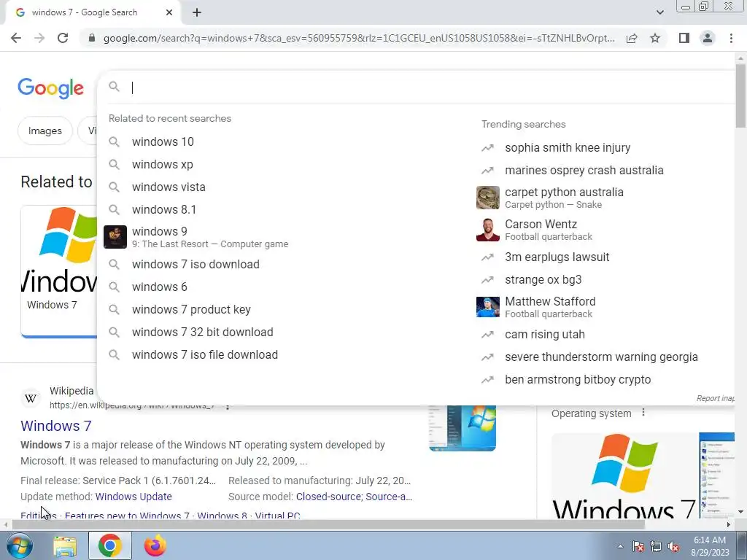Select 'severe thunderstorm warning georgia'
Viewport: 747px width, 560px height.
pyautogui.click(x=601, y=357)
